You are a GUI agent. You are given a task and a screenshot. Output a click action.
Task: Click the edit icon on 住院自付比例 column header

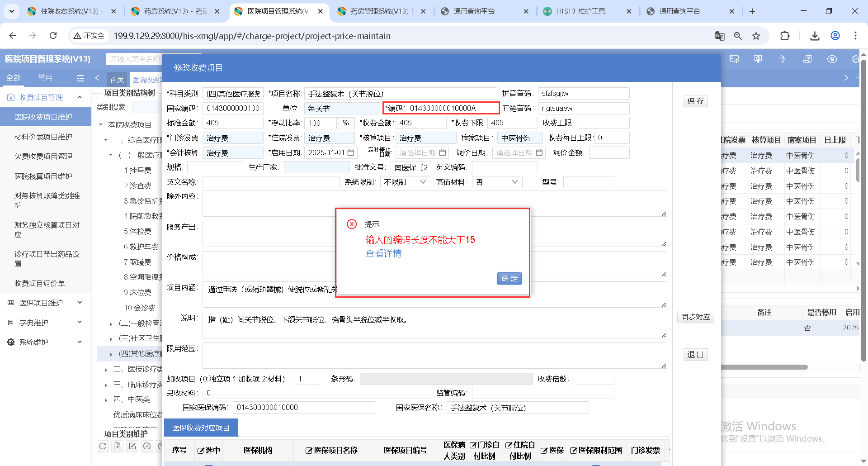509,445
